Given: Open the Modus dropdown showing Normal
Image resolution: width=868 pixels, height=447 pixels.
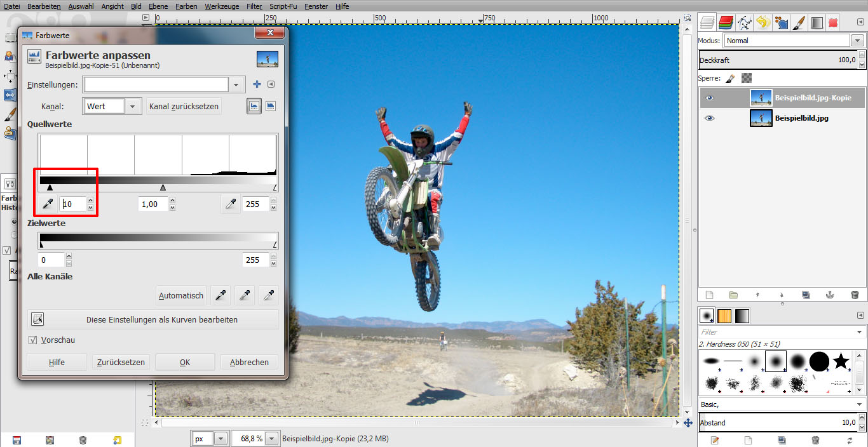Looking at the screenshot, I should (791, 40).
